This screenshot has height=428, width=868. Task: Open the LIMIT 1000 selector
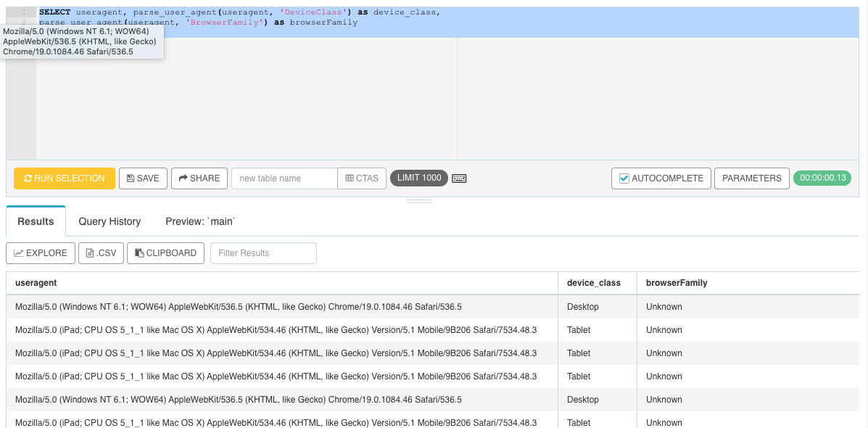click(418, 178)
